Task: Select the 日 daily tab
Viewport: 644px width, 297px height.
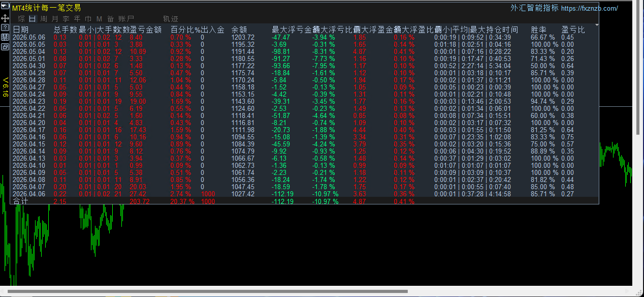Action: click(32, 19)
